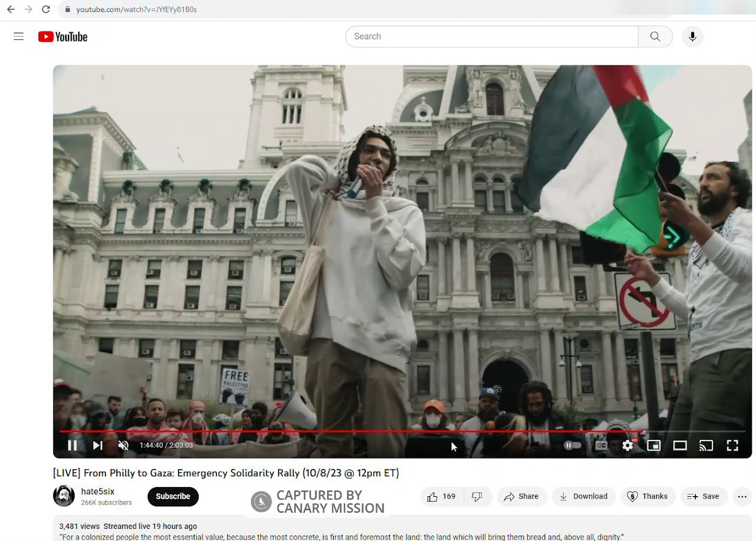Unmute the video volume
The width and height of the screenshot is (756, 541).
[123, 445]
